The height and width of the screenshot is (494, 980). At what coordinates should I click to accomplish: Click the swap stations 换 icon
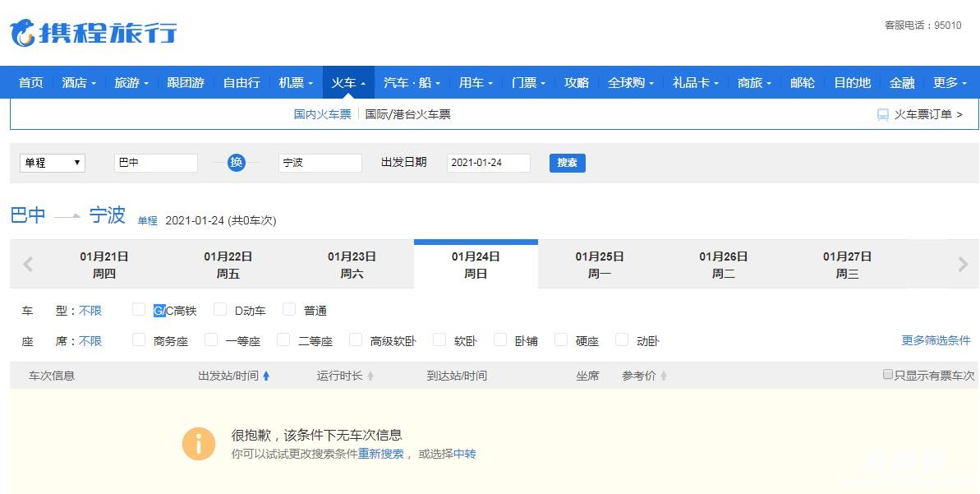pyautogui.click(x=237, y=163)
